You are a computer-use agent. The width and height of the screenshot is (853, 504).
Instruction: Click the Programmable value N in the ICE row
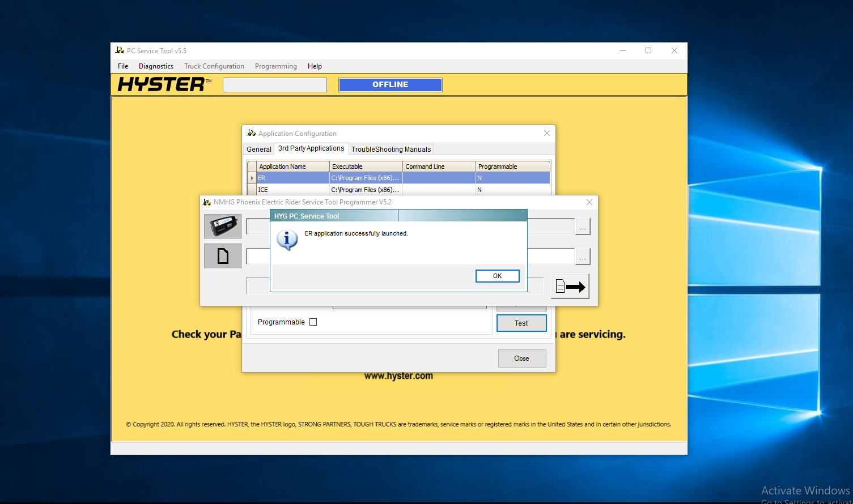click(513, 190)
